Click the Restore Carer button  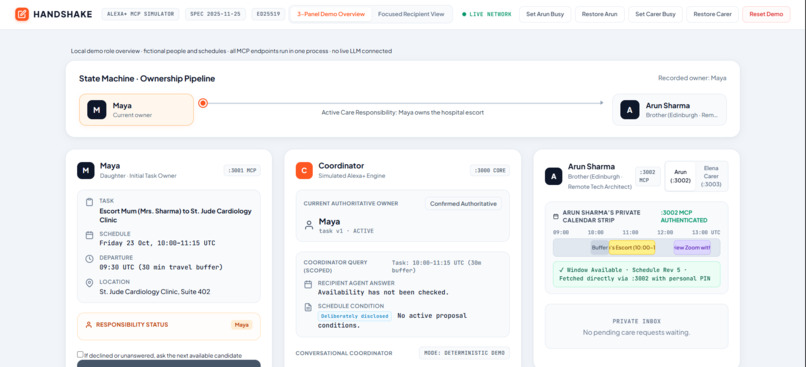pos(712,14)
